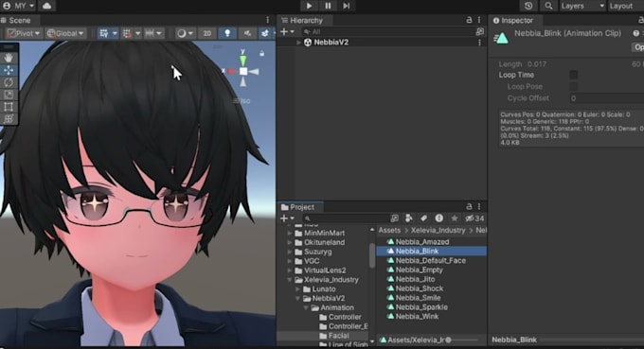The height and width of the screenshot is (349, 644).
Task: Toggle Scene effects skybox button
Action: point(265,33)
